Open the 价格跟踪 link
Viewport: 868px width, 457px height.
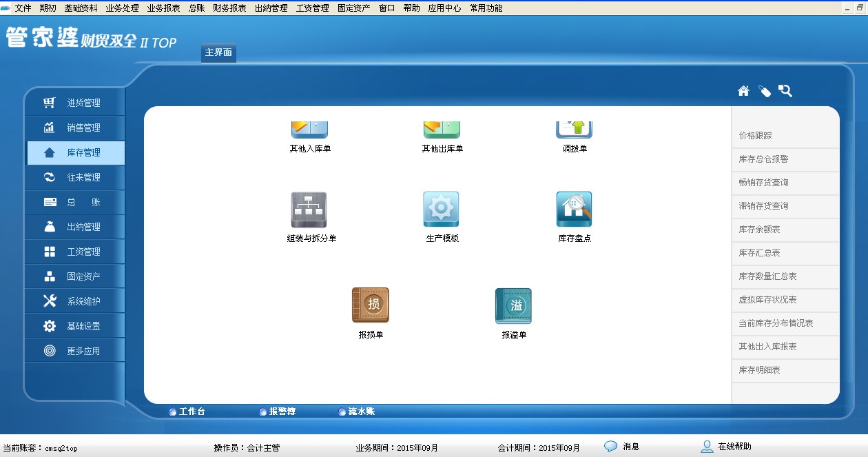755,136
